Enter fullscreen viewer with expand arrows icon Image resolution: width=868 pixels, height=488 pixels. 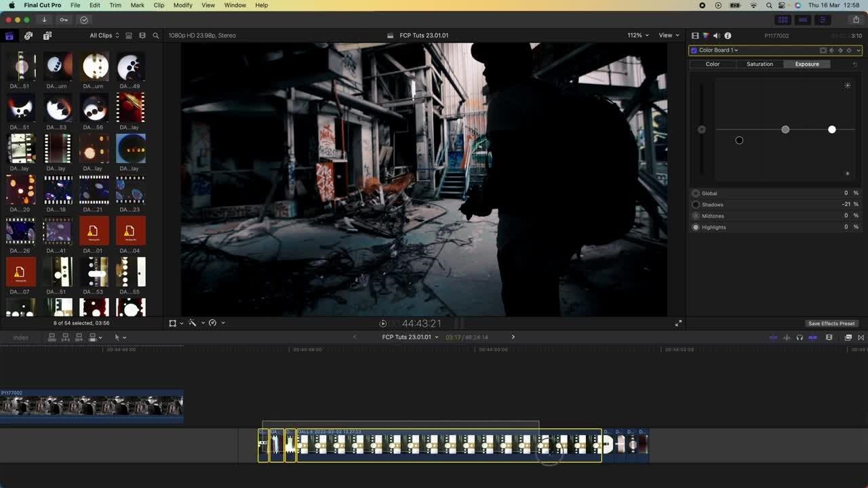click(678, 323)
